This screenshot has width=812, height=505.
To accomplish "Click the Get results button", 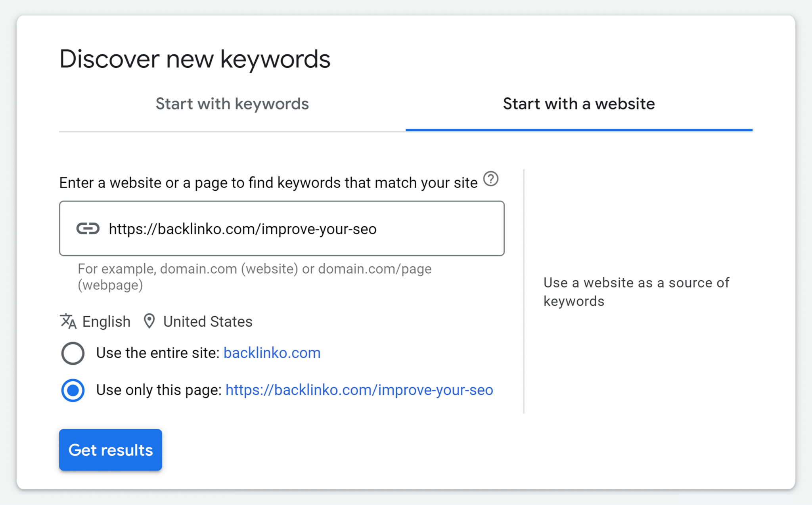I will point(111,450).
